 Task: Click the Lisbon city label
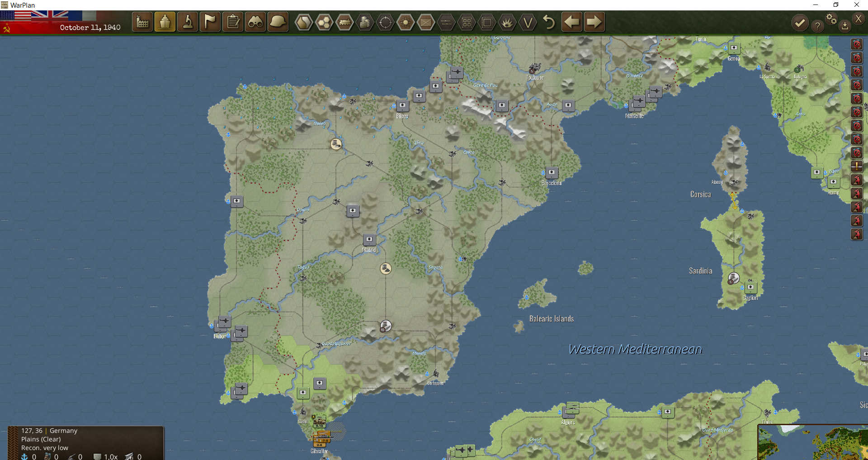pos(220,336)
